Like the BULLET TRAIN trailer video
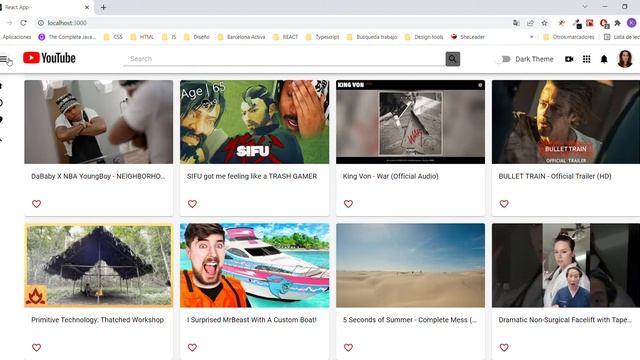Viewport: 640px width, 360px height. 504,203
